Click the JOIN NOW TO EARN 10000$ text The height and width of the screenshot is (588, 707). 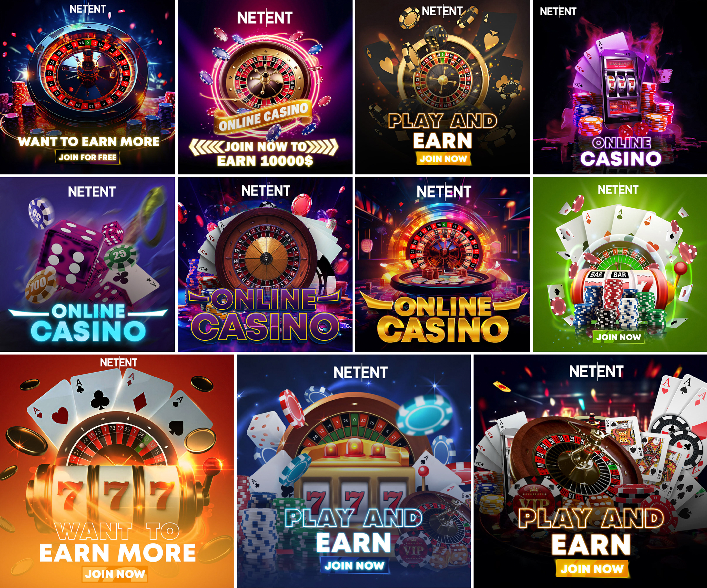point(265,154)
